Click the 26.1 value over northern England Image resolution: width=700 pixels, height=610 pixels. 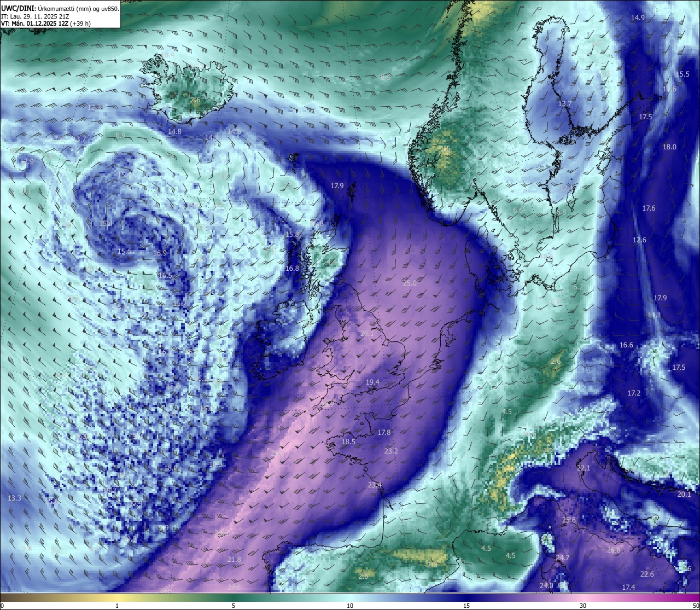367,334
